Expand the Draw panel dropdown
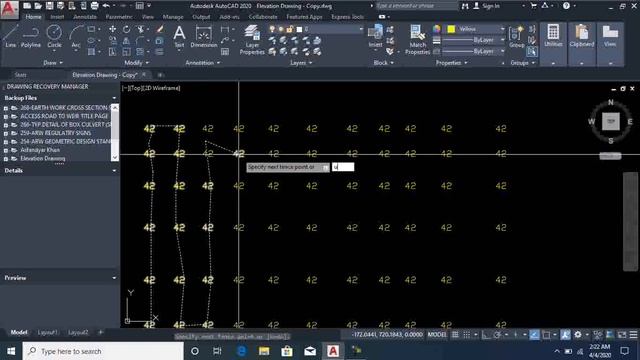Viewport: 640px width, 360px height. 53,63
